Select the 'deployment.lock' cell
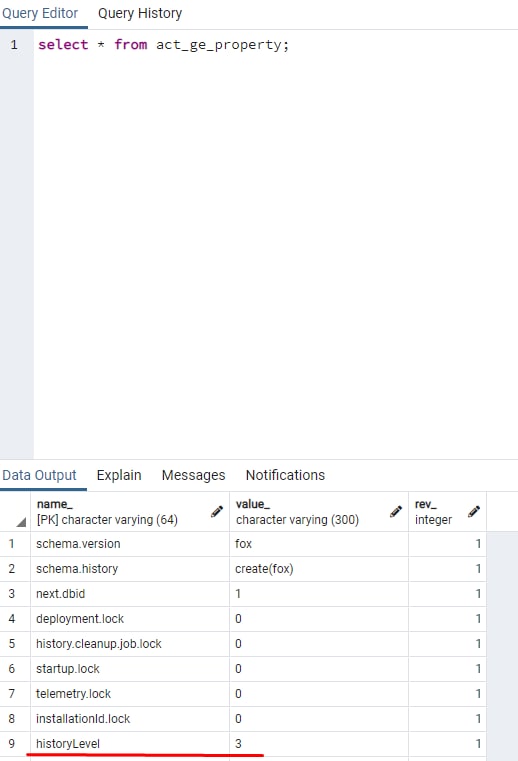 point(130,619)
